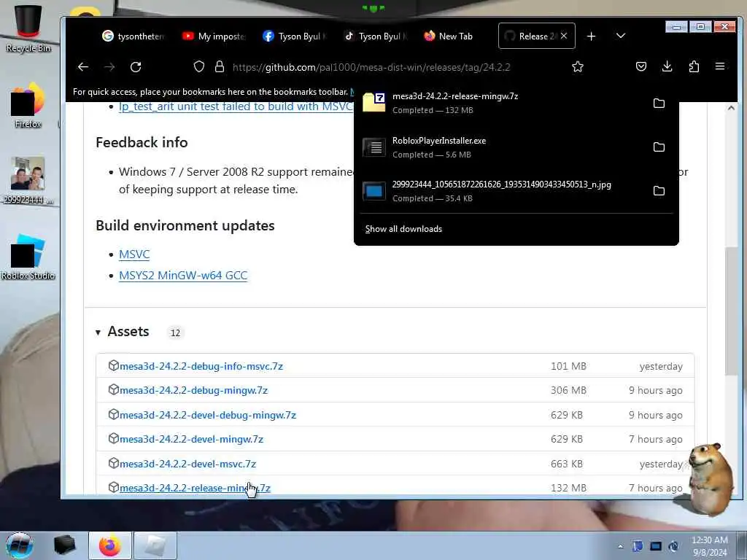Click package icon beside debug-mingw.7z
The image size is (747, 560).
(x=113, y=389)
